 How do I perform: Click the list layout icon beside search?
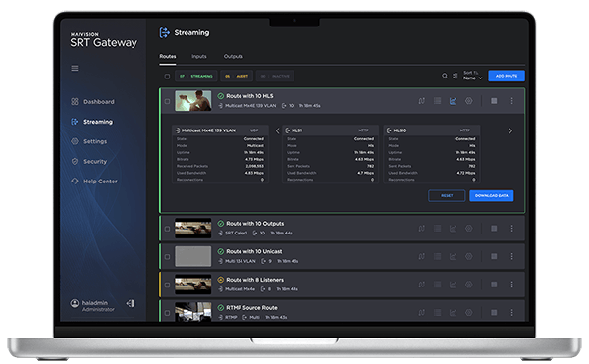point(455,76)
